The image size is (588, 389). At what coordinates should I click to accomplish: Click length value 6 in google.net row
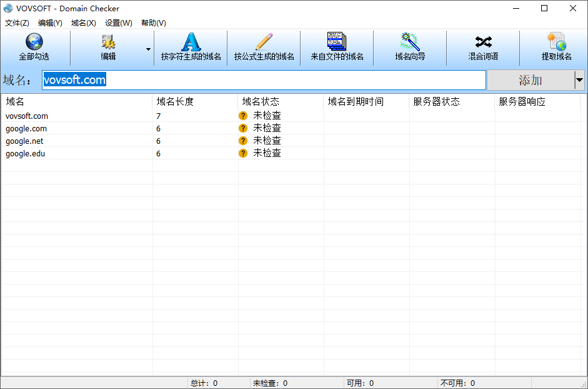tap(159, 141)
